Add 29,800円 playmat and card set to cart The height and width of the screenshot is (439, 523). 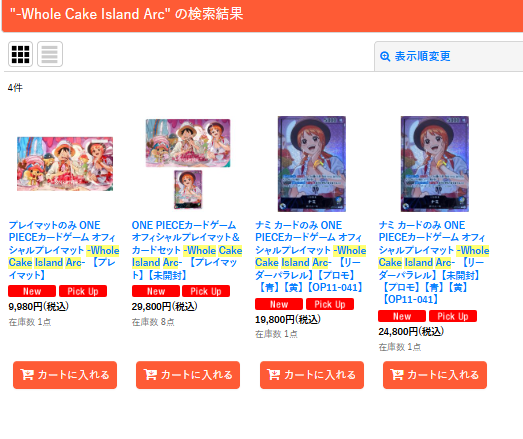point(188,375)
